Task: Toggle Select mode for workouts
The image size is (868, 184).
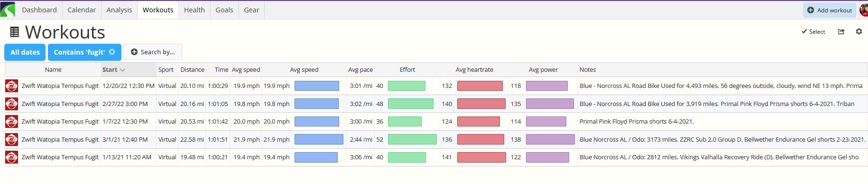Action: (813, 31)
